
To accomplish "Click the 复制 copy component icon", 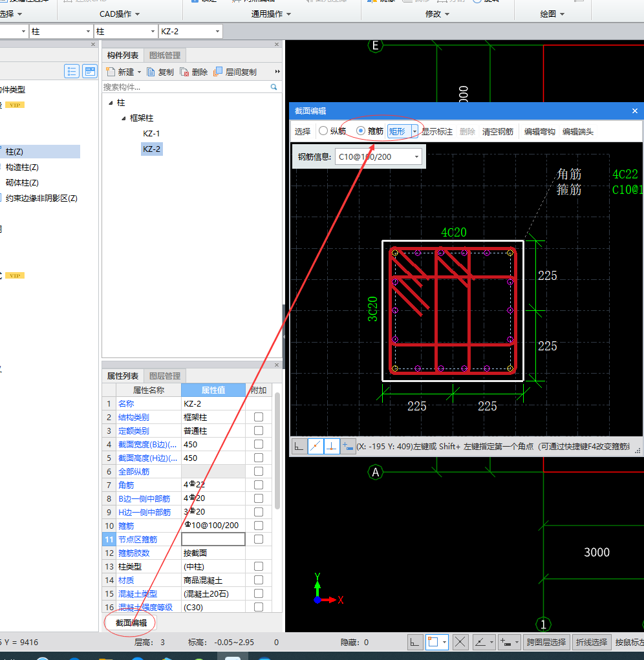I will click(x=151, y=72).
